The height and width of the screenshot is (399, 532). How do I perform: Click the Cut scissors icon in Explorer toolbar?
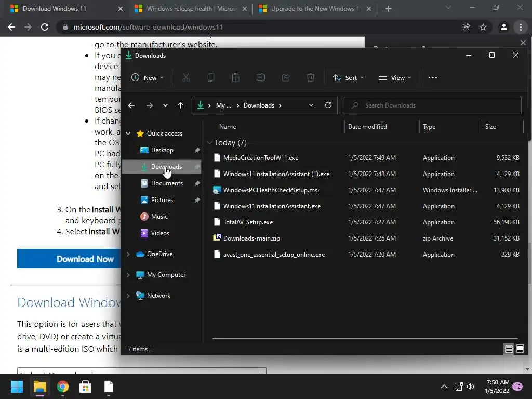[x=185, y=78]
